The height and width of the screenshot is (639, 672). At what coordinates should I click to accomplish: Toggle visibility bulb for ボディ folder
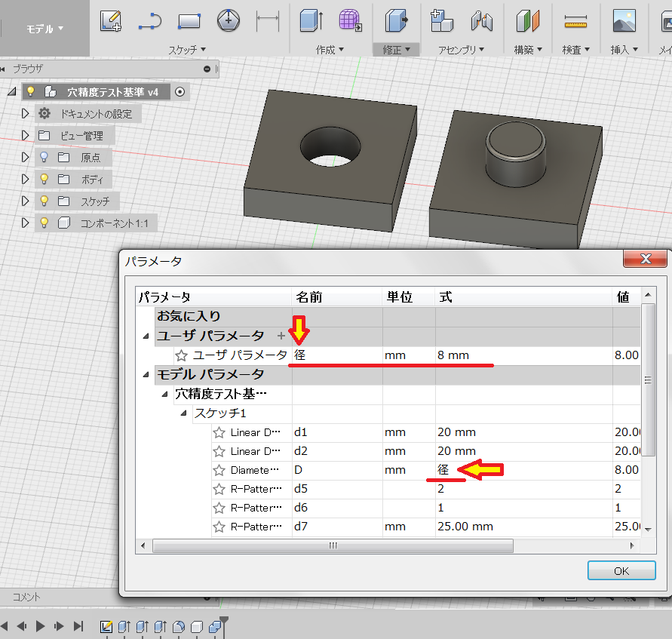[44, 179]
